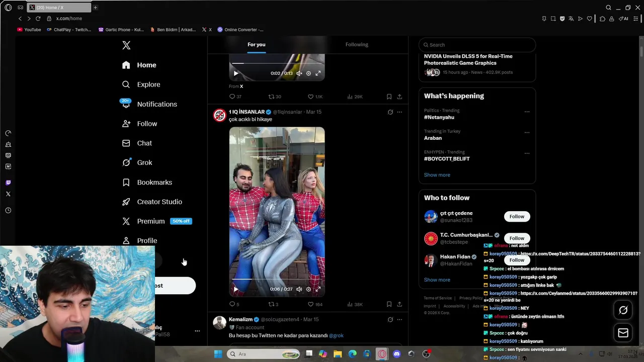The image size is (644, 362).
Task: Reload the page in browser toolbar
Action: click(38, 19)
